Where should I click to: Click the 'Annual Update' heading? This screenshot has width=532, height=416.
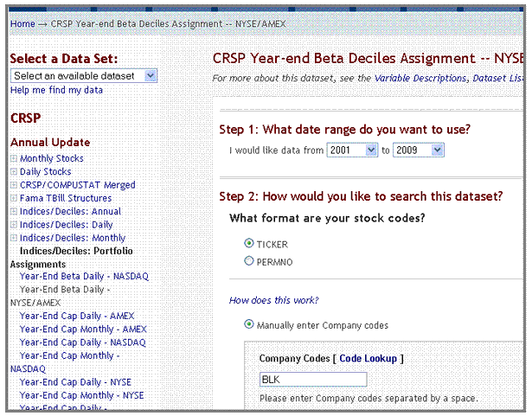click(x=50, y=143)
